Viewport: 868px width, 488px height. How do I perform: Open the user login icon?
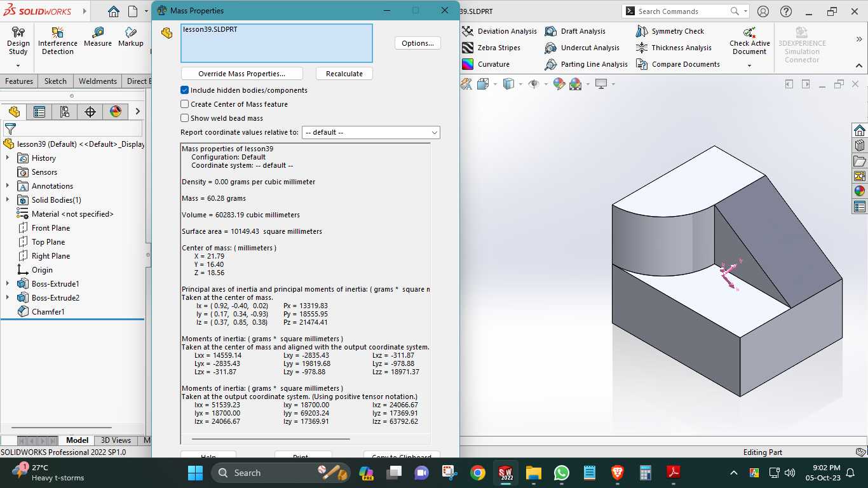tap(763, 11)
